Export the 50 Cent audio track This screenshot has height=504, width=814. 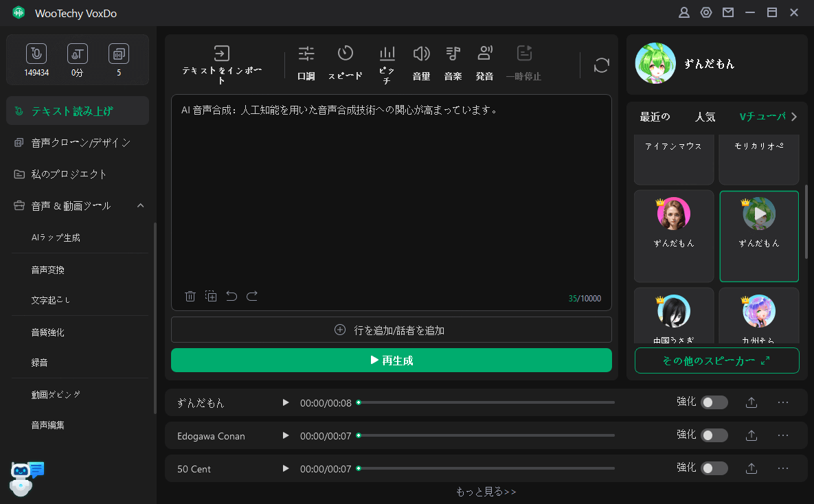[x=751, y=468]
